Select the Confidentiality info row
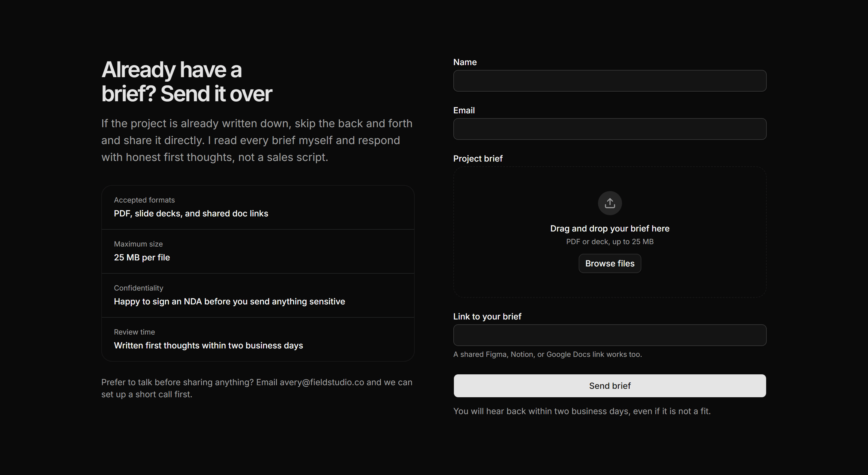Viewport: 868px width, 475px height. tap(258, 295)
